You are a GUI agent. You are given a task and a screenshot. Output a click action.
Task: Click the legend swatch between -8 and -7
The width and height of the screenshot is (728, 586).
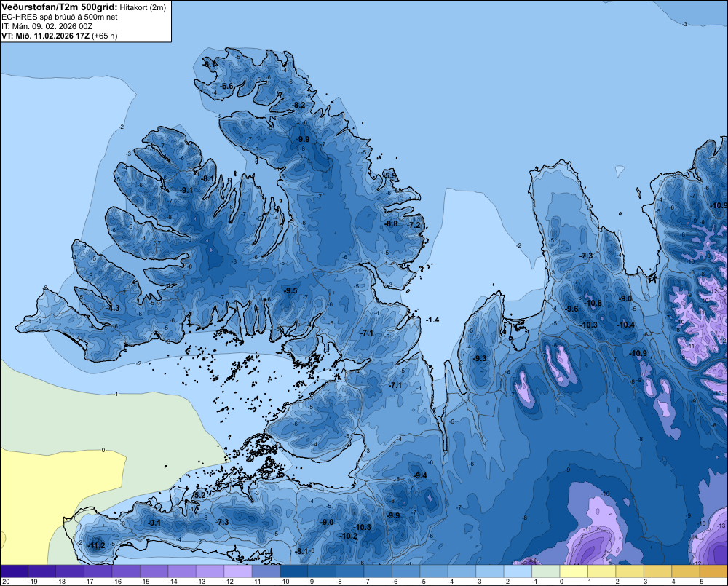[x=350, y=571]
